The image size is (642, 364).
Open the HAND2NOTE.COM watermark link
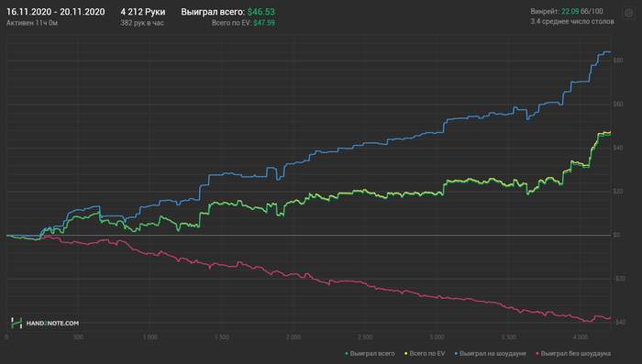(52, 324)
